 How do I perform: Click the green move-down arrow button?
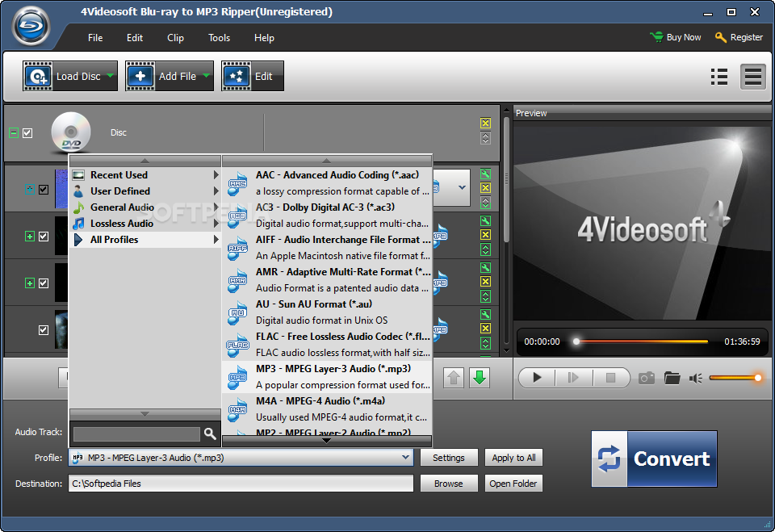pyautogui.click(x=480, y=379)
